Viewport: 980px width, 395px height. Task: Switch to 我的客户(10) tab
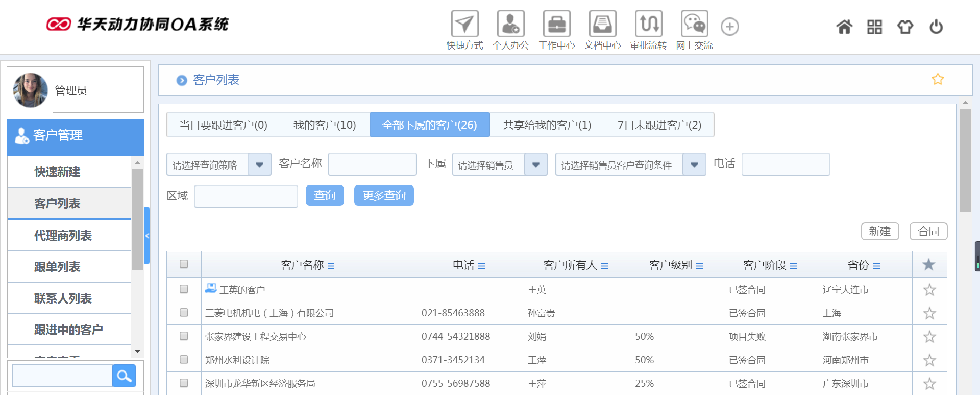pyautogui.click(x=325, y=125)
